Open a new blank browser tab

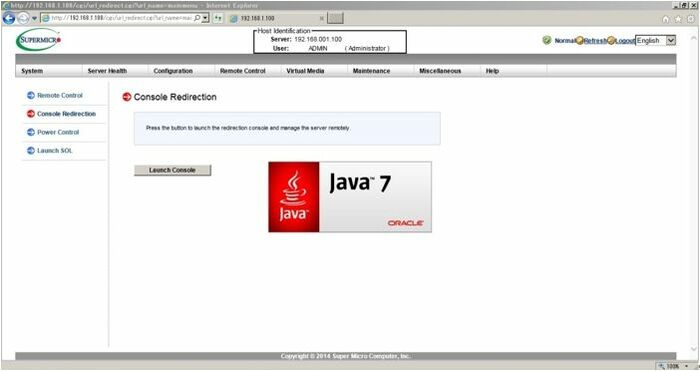[x=335, y=18]
